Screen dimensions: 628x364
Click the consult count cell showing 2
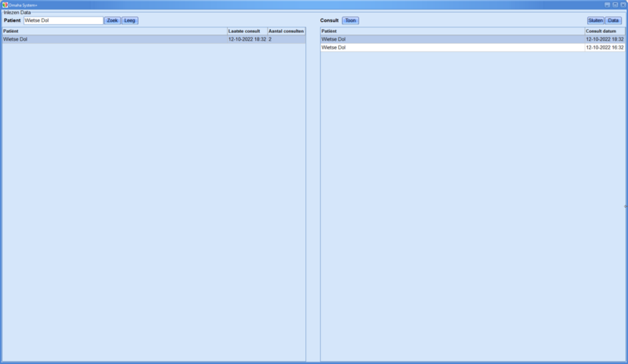click(286, 38)
